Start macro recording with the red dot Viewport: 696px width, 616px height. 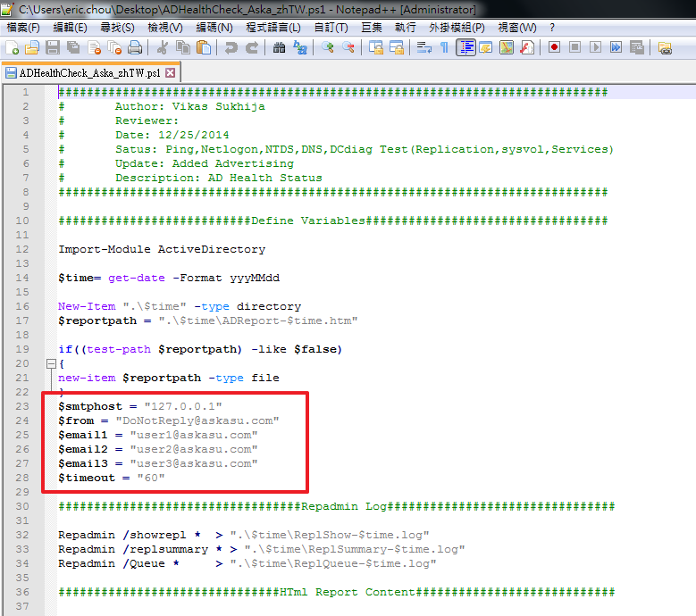(554, 47)
